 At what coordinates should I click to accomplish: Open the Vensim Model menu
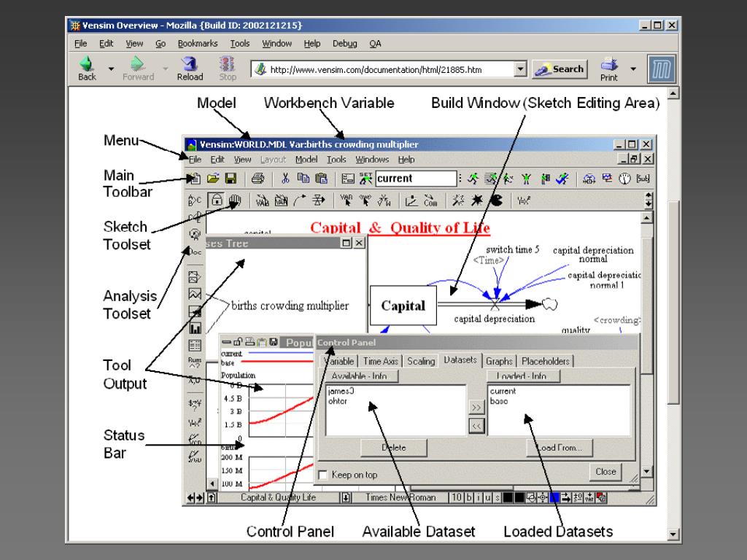pos(306,160)
